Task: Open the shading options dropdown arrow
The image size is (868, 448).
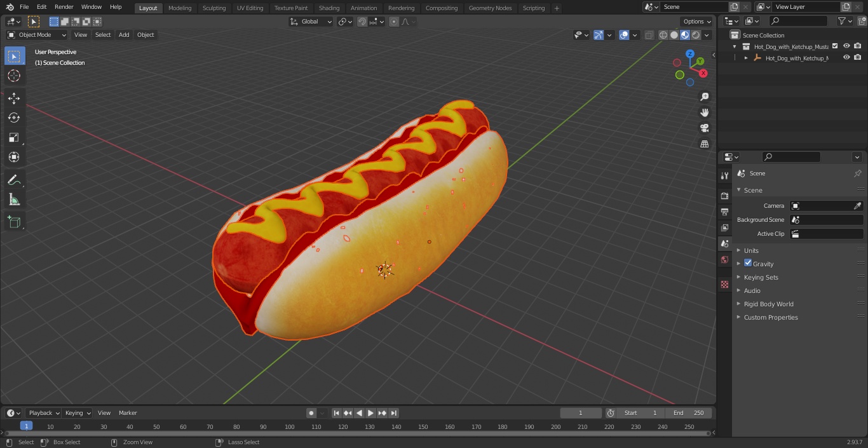Action: click(707, 35)
